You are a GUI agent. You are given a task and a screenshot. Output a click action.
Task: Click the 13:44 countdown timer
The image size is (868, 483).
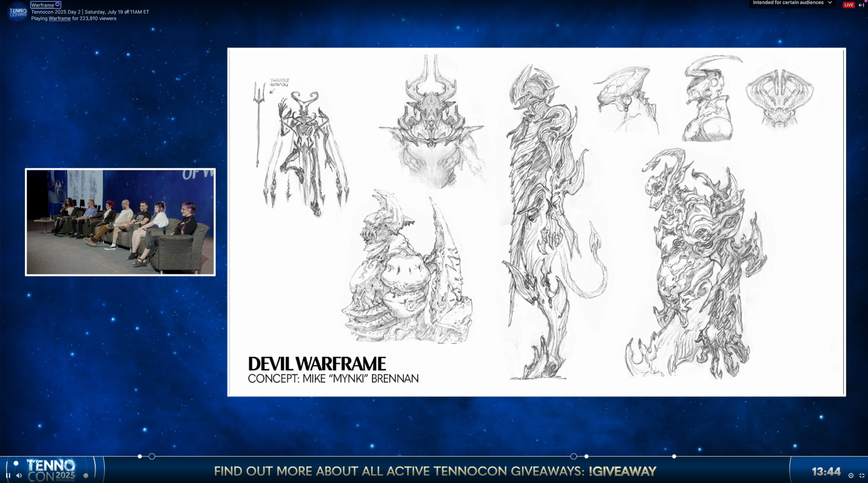tap(826, 471)
